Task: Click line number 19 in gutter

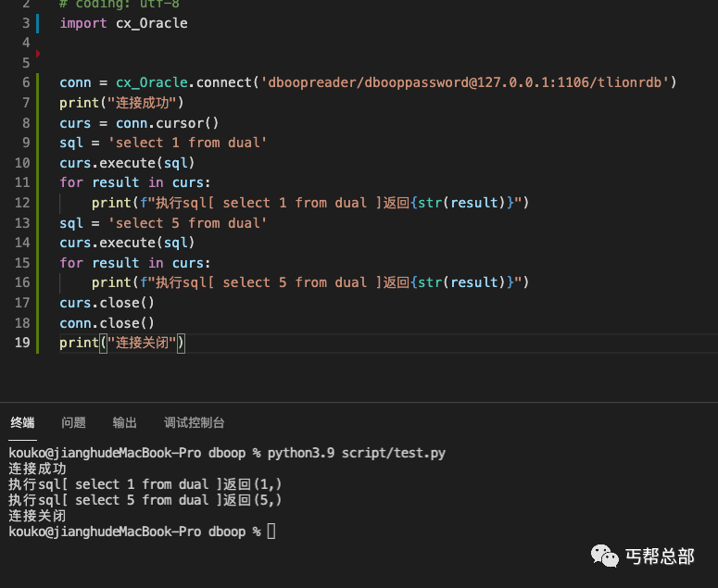Action: [x=22, y=343]
